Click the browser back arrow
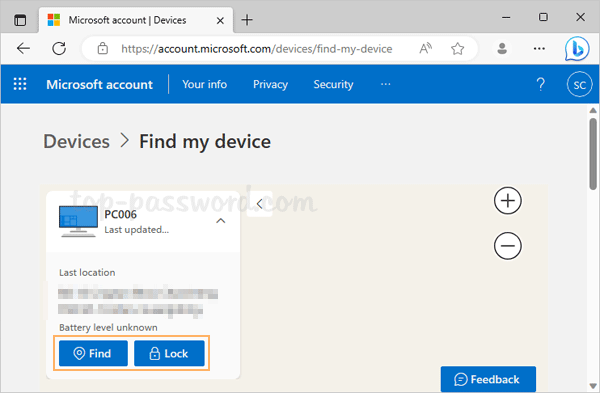The height and width of the screenshot is (393, 600). point(23,49)
